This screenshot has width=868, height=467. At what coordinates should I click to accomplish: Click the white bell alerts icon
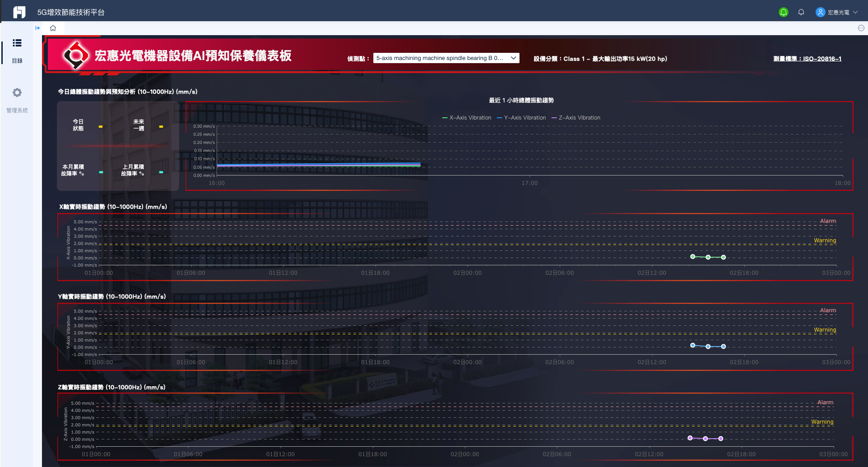tap(801, 12)
